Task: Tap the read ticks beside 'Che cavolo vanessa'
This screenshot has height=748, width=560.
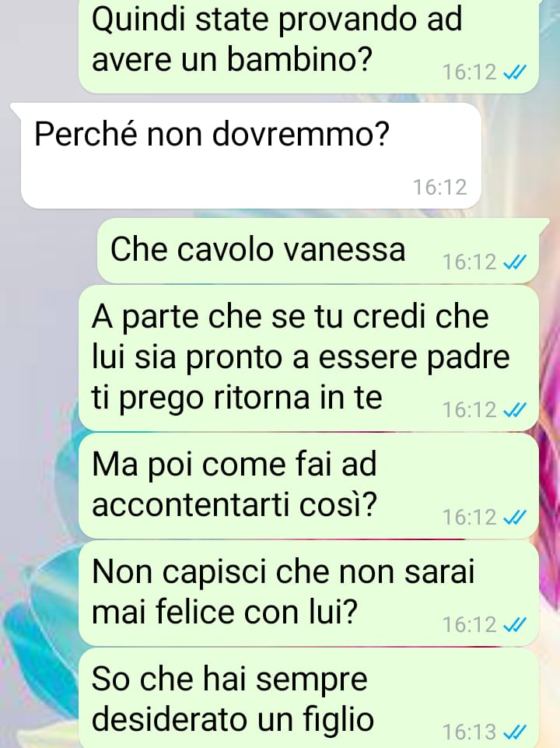Action: point(515,262)
